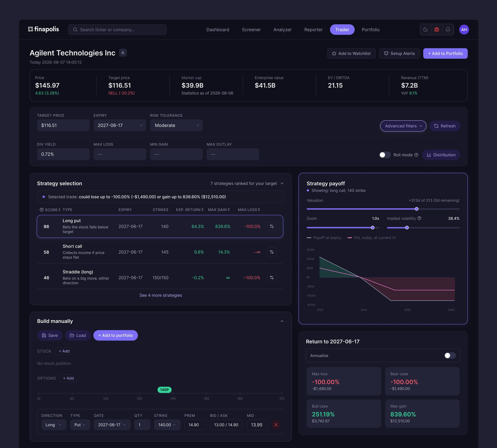Go to Analyzer tab
Screen dimensions: 497x448
point(282,30)
